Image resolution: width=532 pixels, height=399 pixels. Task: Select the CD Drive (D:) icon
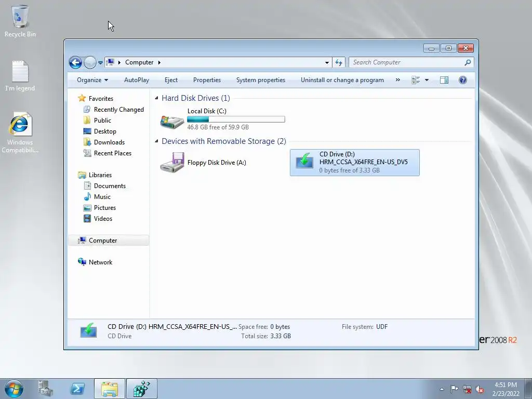coord(304,161)
